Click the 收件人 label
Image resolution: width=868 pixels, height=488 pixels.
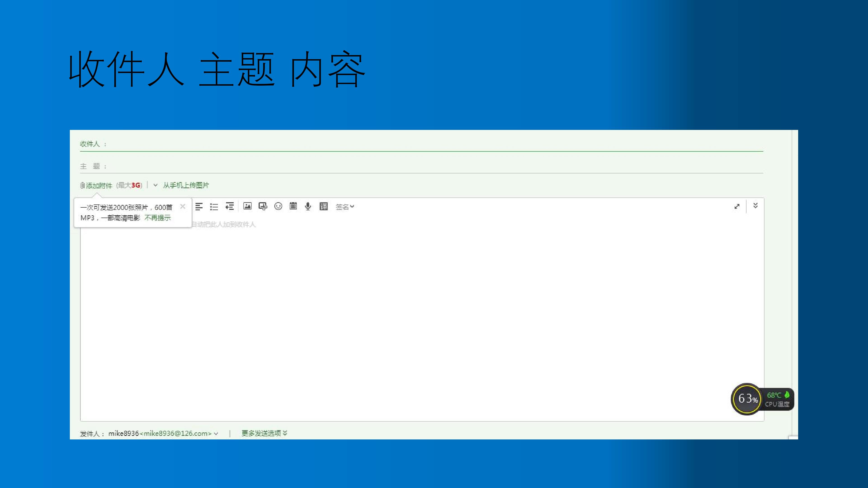pos(90,144)
